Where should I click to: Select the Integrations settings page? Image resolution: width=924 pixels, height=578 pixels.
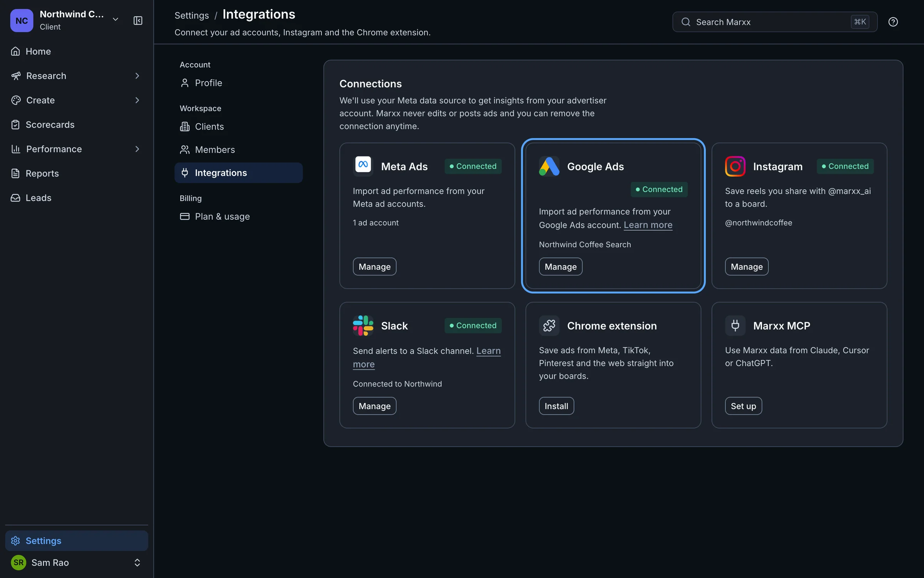238,173
